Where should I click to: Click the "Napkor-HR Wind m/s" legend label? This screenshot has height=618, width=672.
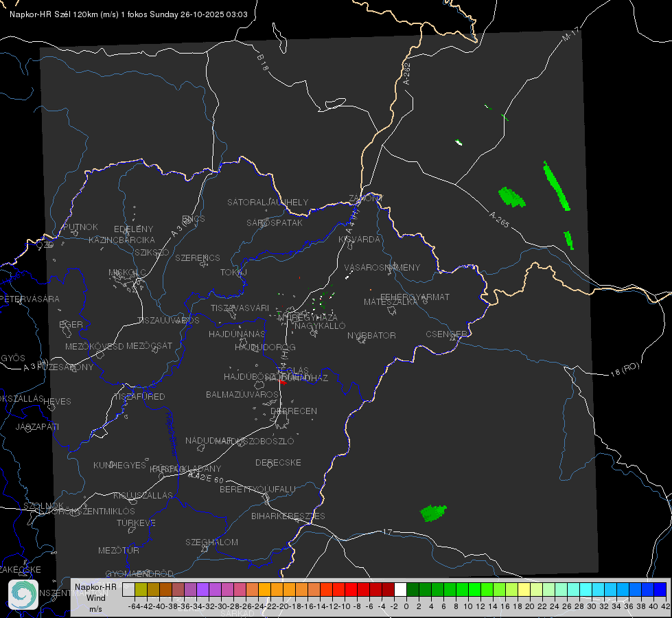pos(95,597)
